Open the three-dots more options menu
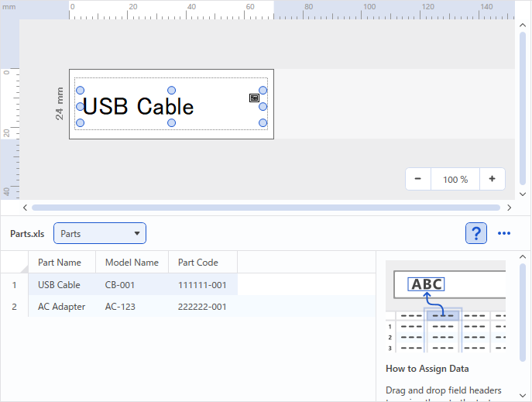Image resolution: width=532 pixels, height=402 pixels. (x=504, y=233)
